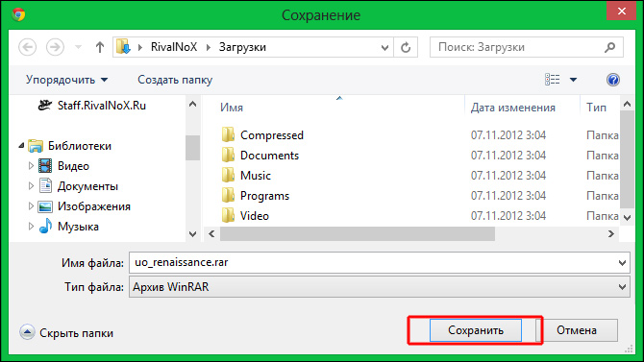Image resolution: width=644 pixels, height=362 pixels.
Task: Sort by Дата изменения column header
Action: coord(513,108)
